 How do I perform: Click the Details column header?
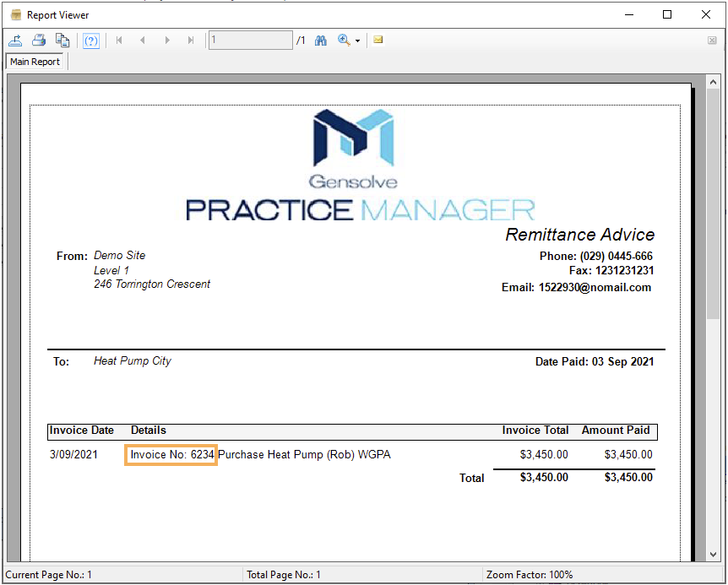point(148,430)
